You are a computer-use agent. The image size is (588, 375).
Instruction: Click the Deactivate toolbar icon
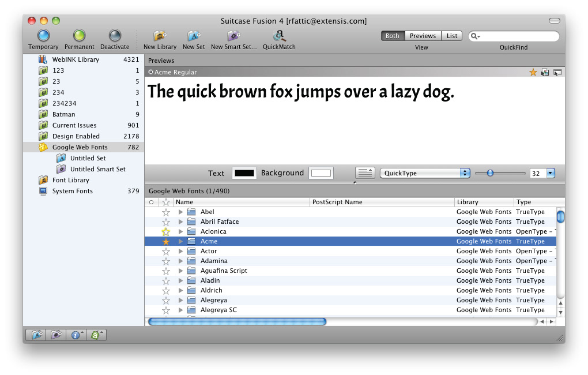click(115, 36)
